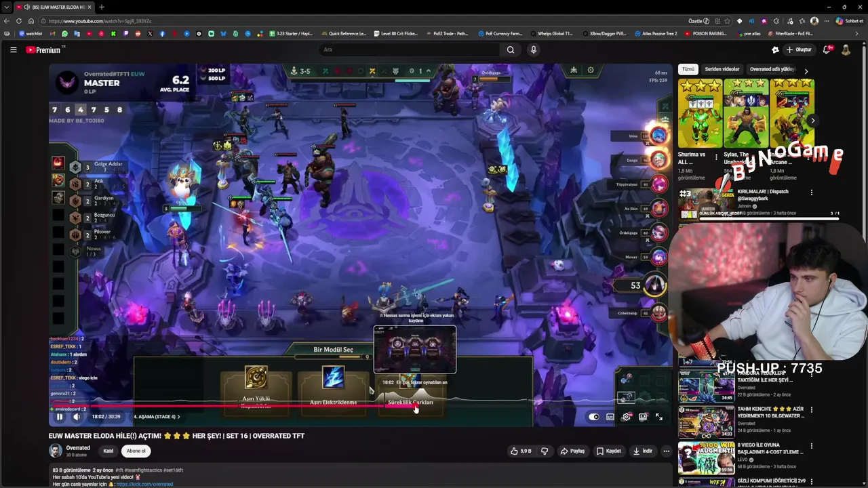Select the 'Seriden videolar' filter chip

tap(722, 69)
